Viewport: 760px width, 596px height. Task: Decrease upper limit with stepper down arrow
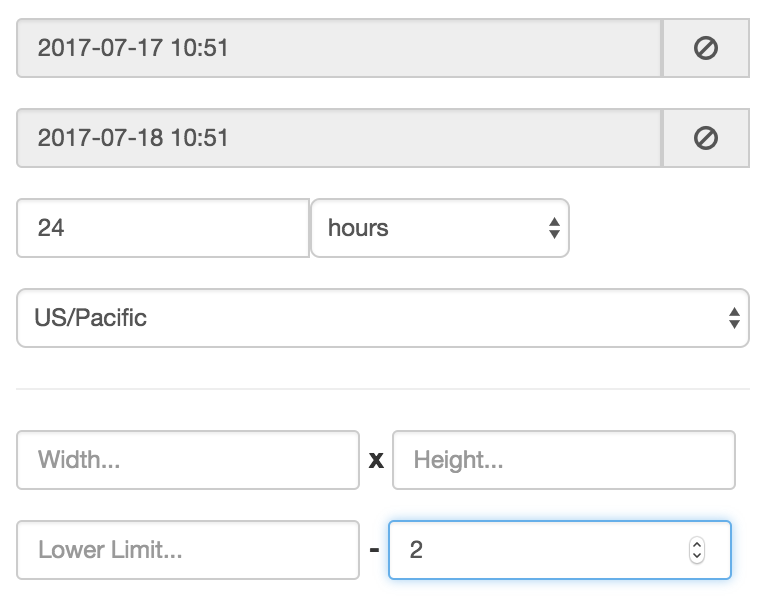tap(697, 555)
